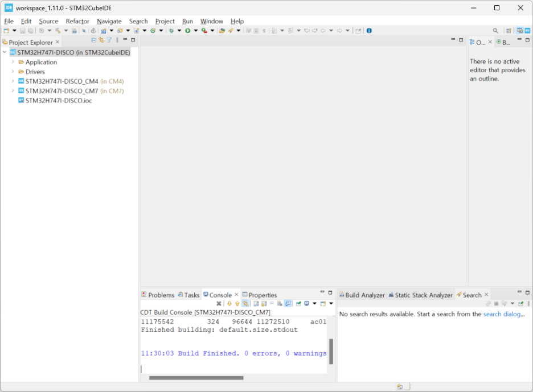Click the console horizontal scrollbar

click(196, 378)
